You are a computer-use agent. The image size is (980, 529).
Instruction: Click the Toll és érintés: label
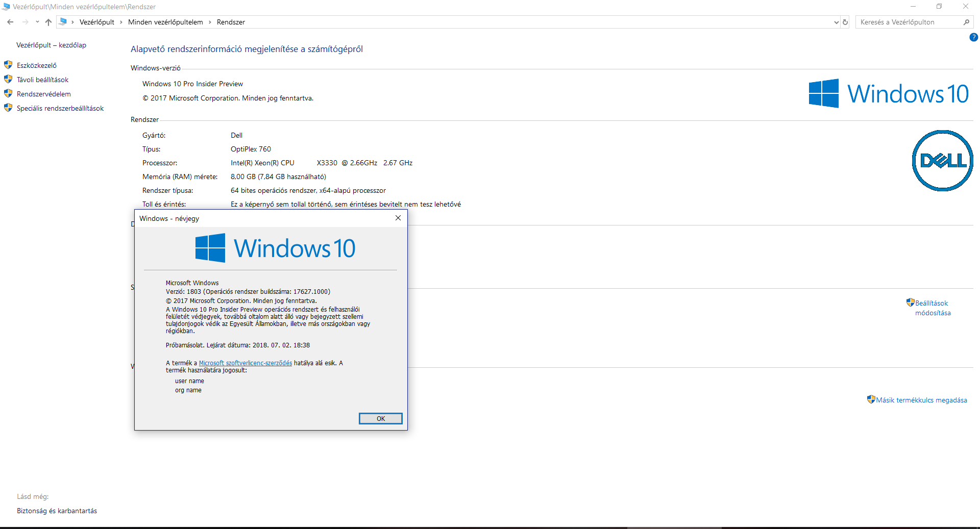164,204
